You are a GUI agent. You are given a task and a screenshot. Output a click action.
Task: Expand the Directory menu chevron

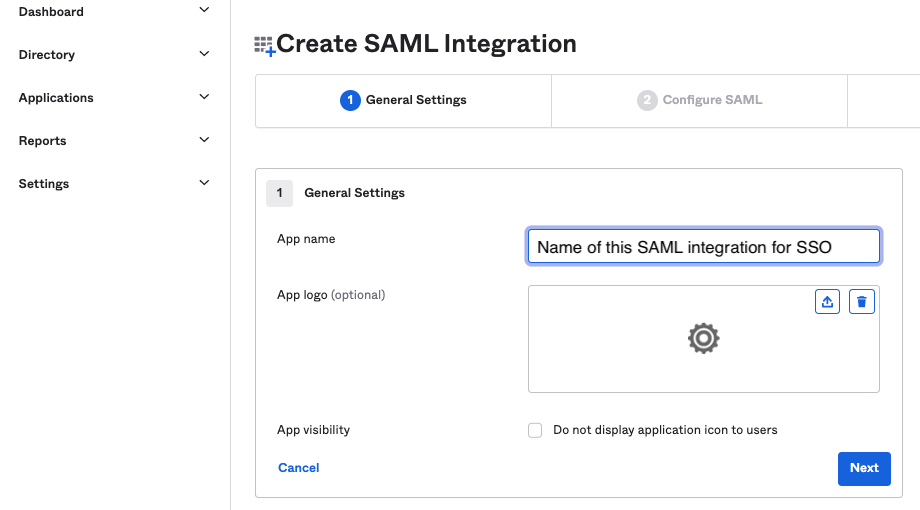(x=204, y=54)
